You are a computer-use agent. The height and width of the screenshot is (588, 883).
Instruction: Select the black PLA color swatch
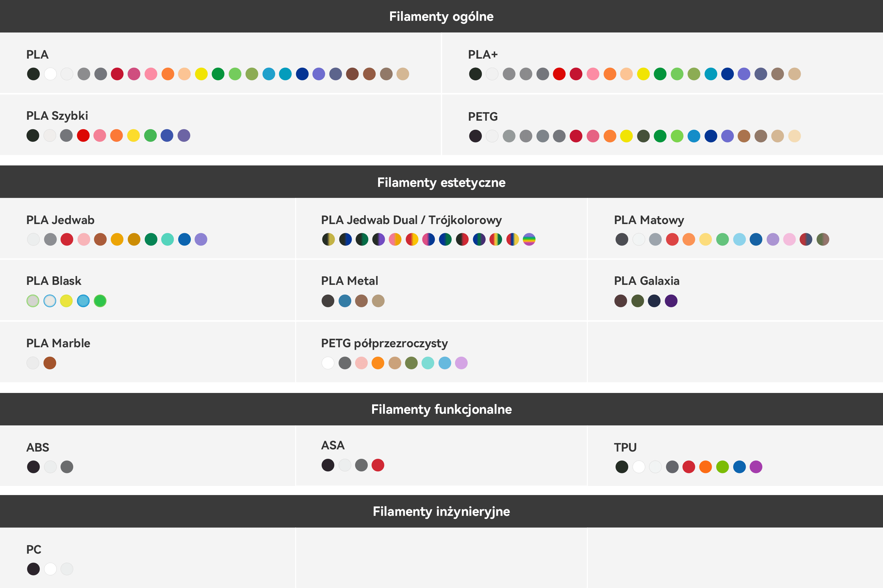click(33, 74)
